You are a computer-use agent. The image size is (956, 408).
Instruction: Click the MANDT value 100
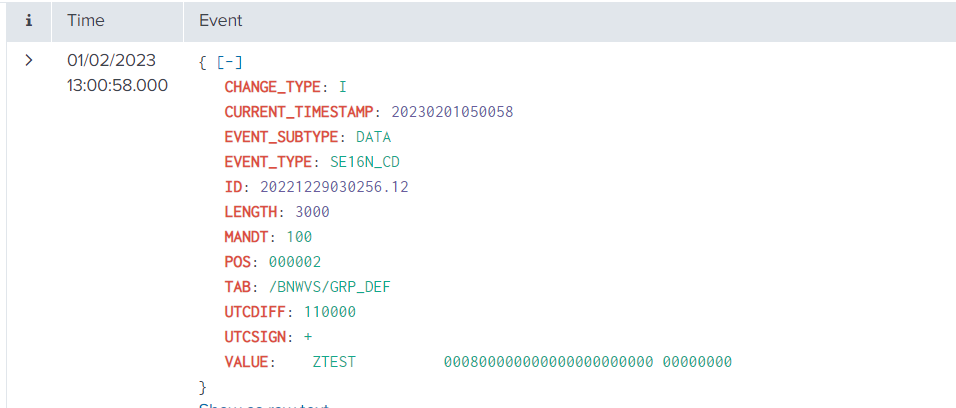coord(299,237)
